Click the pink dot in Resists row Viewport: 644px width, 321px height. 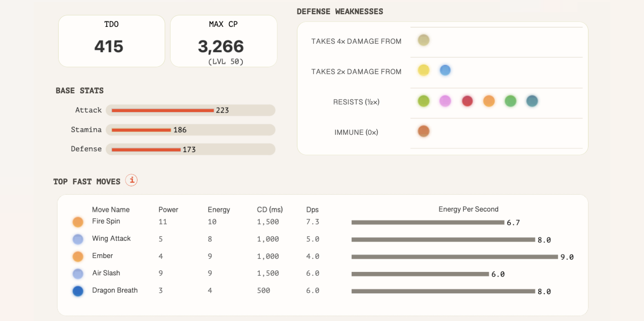pyautogui.click(x=445, y=101)
